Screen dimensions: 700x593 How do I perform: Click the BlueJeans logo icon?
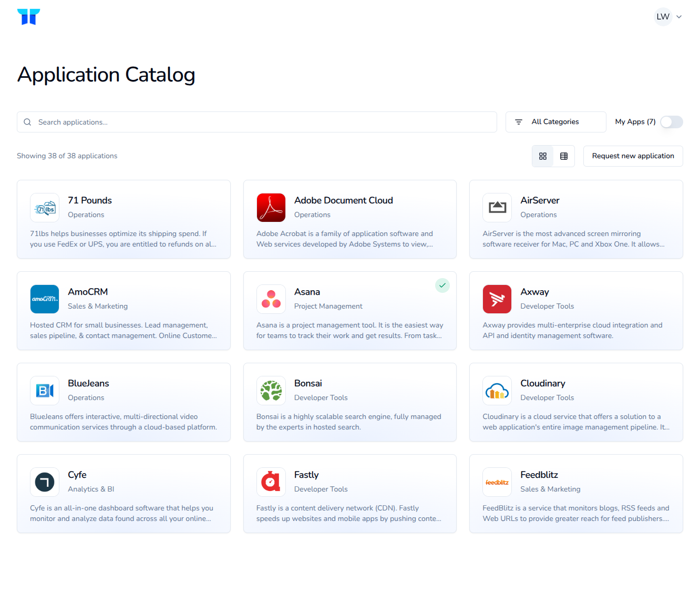[45, 391]
